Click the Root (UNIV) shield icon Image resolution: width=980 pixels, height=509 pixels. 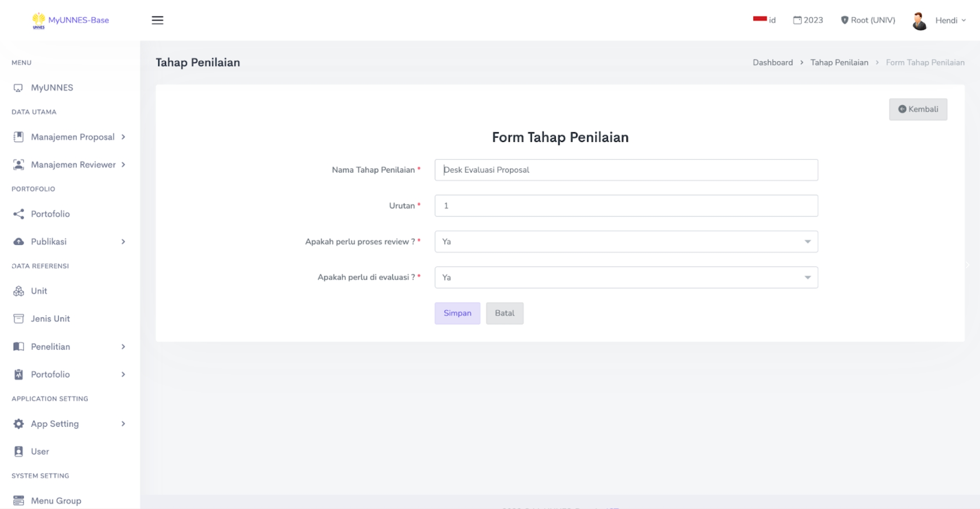pyautogui.click(x=844, y=20)
